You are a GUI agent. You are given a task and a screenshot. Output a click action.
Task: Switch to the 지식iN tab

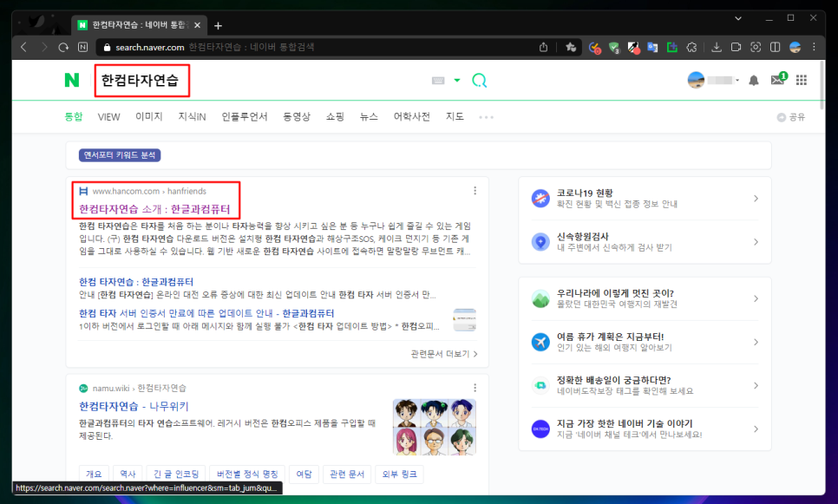[192, 116]
